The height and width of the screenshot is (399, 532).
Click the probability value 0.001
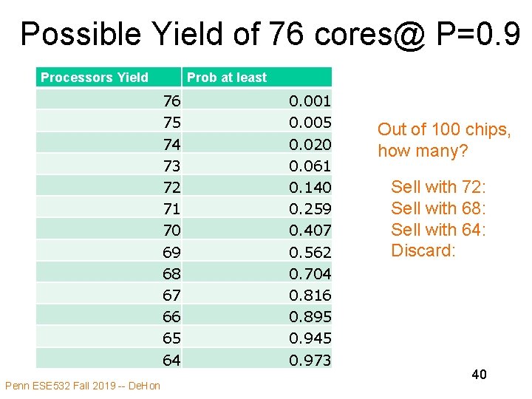point(310,100)
